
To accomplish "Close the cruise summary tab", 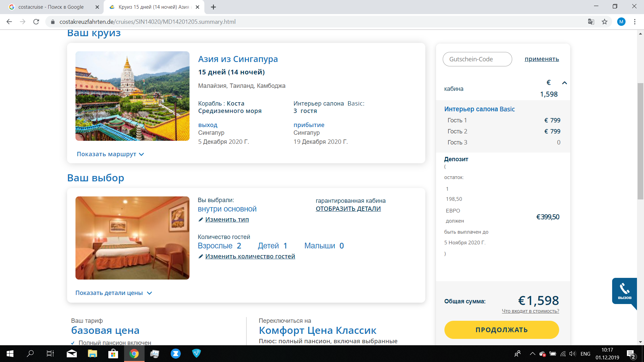I will click(x=198, y=7).
